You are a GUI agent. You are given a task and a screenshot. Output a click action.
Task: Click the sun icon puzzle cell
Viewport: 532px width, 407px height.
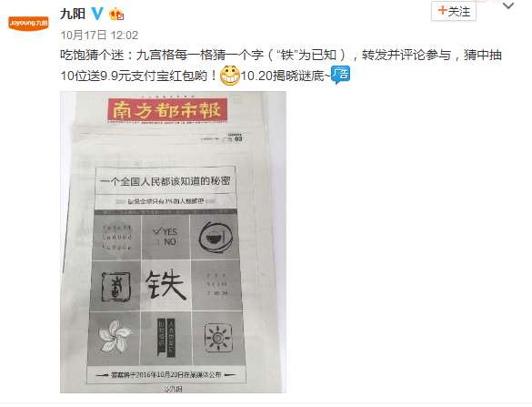pos(218,338)
